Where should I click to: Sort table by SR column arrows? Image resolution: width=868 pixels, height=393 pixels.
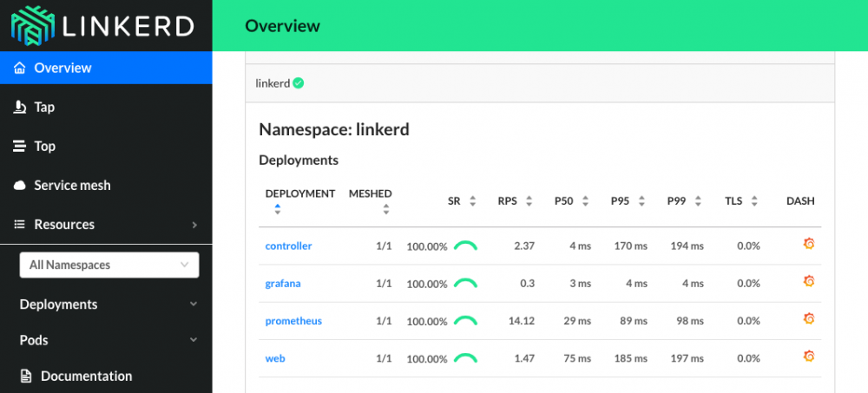pos(473,201)
